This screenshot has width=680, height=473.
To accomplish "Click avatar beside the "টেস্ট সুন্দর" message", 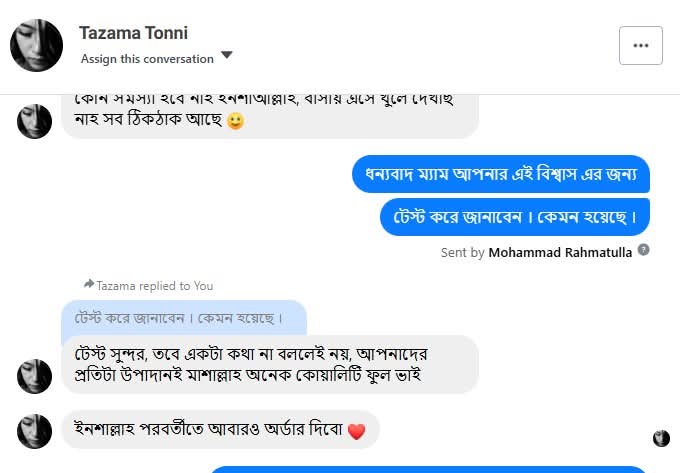I will pos(35,376).
